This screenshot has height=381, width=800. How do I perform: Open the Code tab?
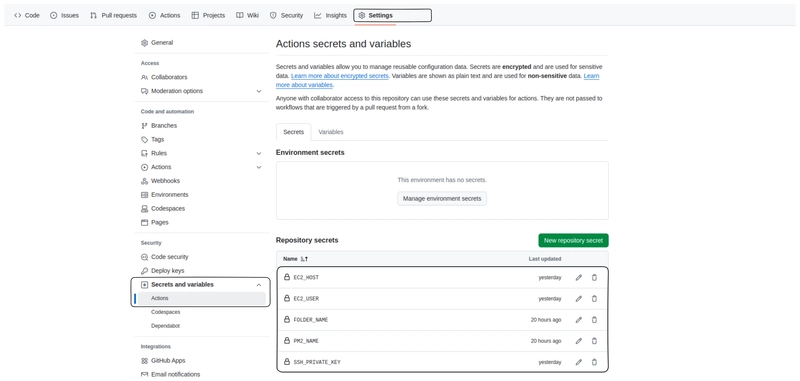pyautogui.click(x=27, y=15)
